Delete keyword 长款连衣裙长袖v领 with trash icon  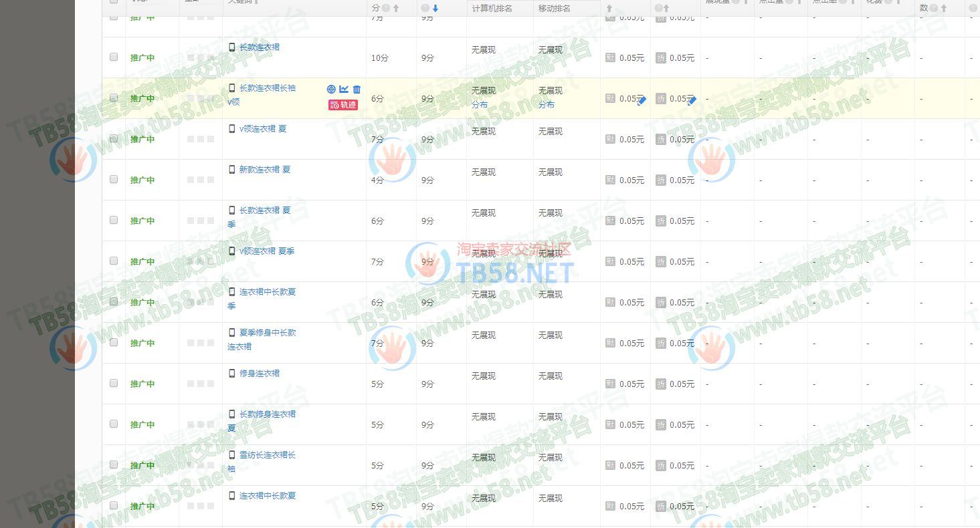click(357, 90)
